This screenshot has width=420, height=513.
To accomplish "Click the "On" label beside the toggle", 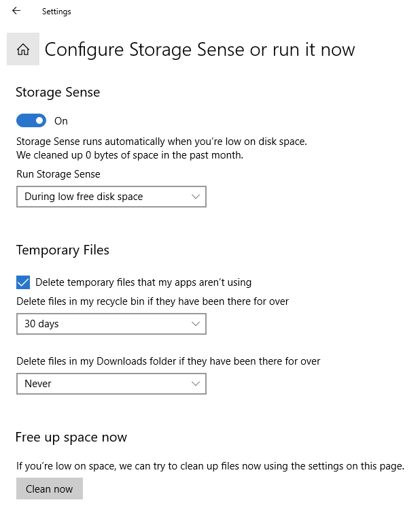I will pos(61,121).
